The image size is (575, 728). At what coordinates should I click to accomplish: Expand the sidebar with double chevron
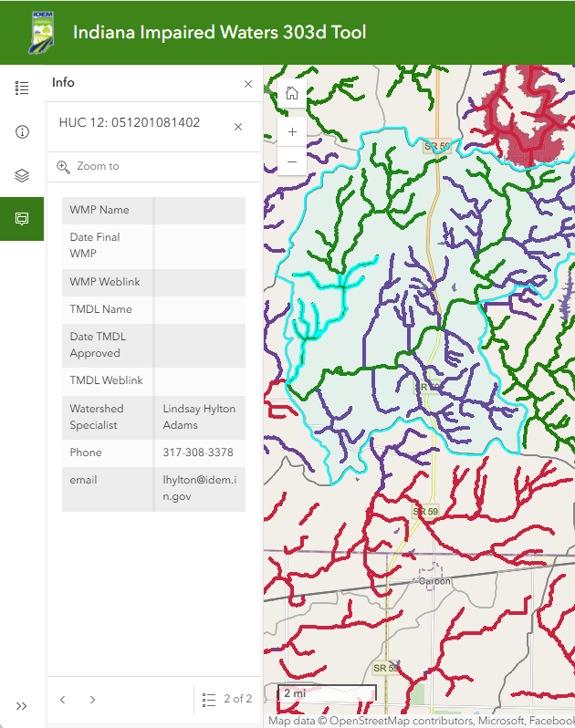22,705
